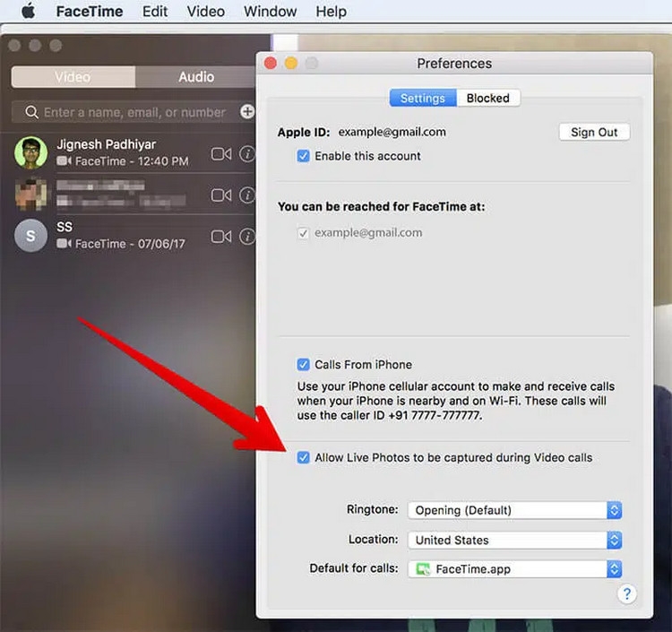Open the Default for calls dropdown

[514, 569]
